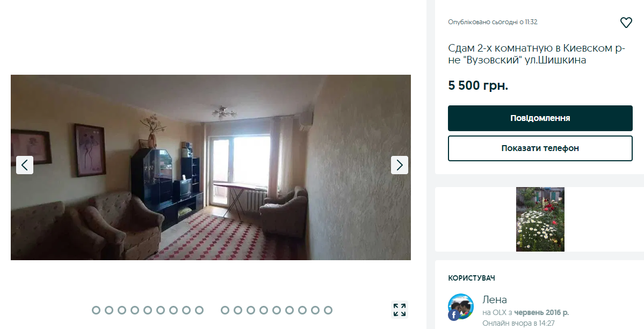
Task: Open the flower garden ad thumbnail
Action: pos(540,219)
